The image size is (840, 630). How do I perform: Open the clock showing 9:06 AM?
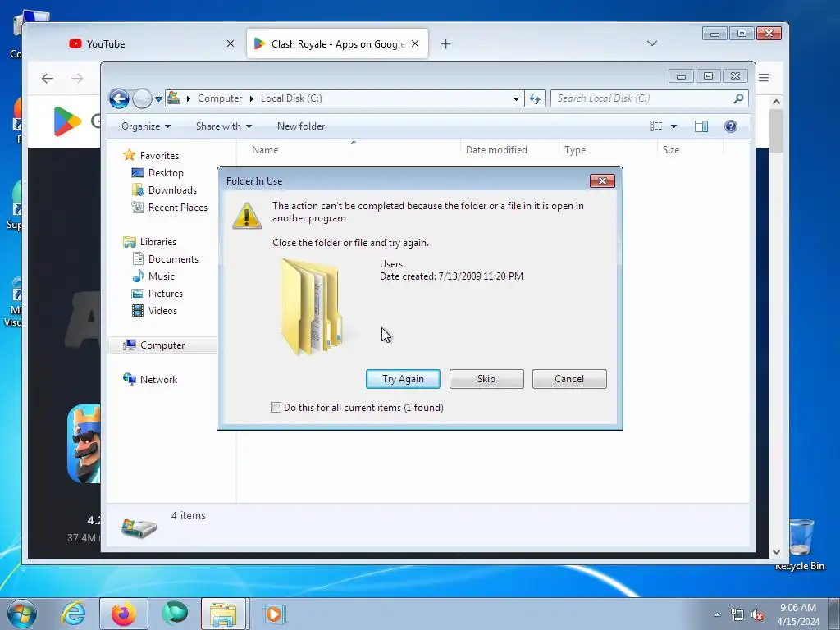coord(798,614)
